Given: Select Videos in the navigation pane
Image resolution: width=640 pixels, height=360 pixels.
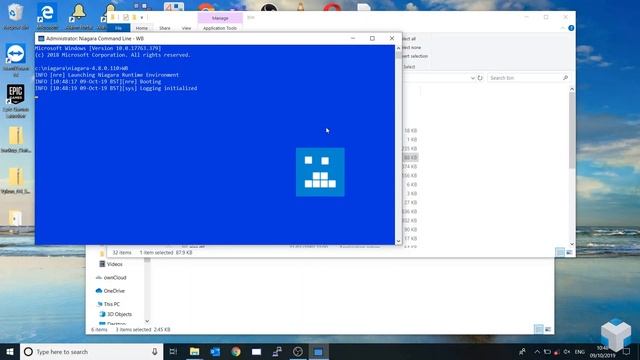Looking at the screenshot, I should click(114, 264).
